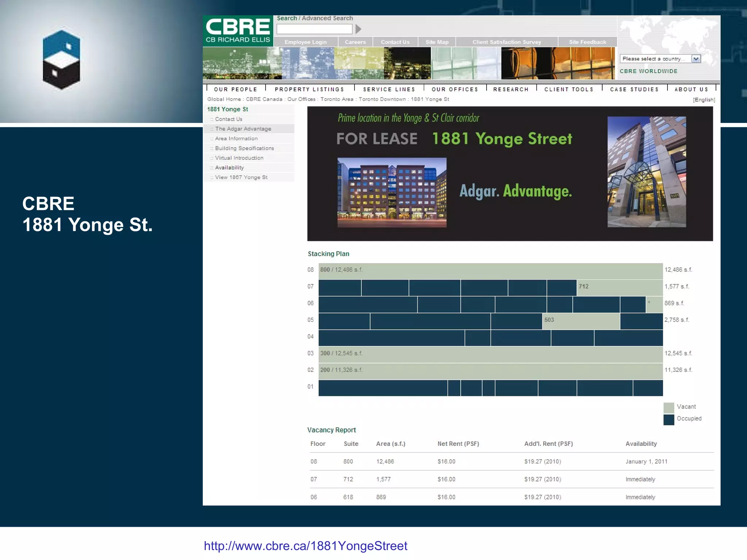Viewport: 747px width, 560px height.
Task: Click View 1867 Yonge St link
Action: pos(241,177)
